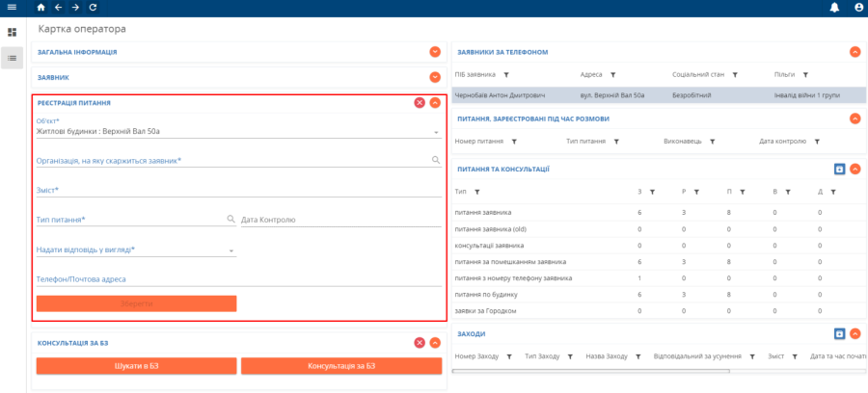Viewport: 868px width, 393px height.
Task: Click the refresh icon in top bar
Action: click(x=93, y=8)
